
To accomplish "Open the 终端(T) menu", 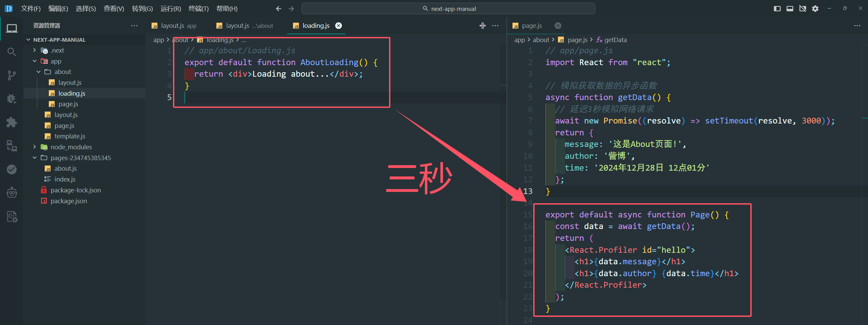I will tap(199, 8).
